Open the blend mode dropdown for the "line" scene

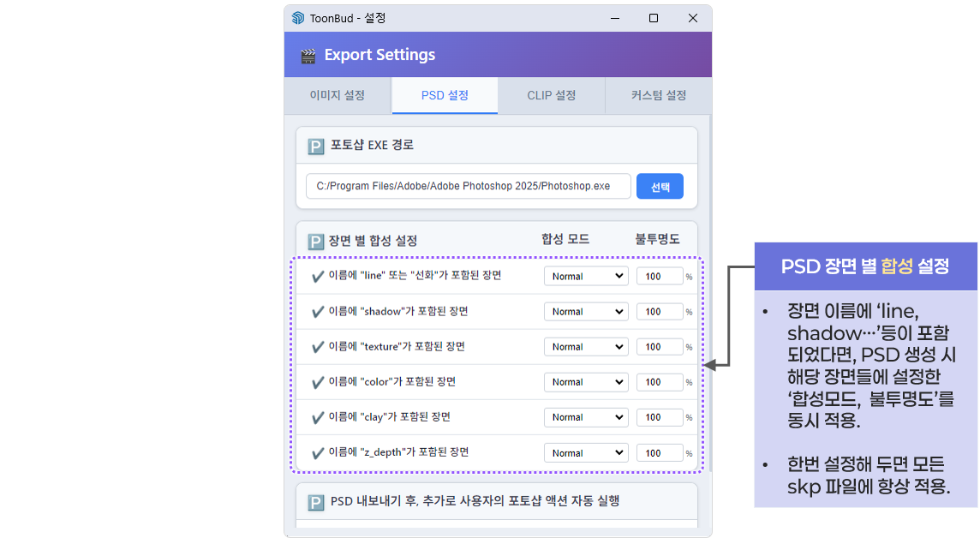pyautogui.click(x=586, y=276)
